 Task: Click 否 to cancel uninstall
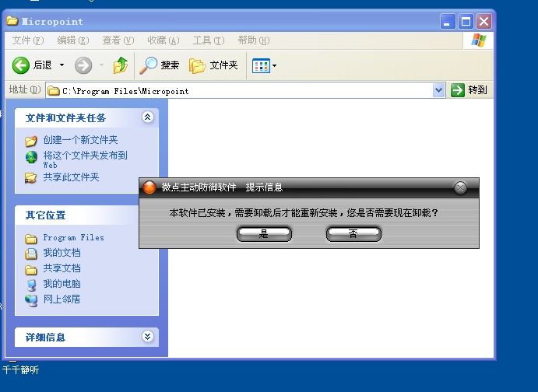tap(353, 234)
